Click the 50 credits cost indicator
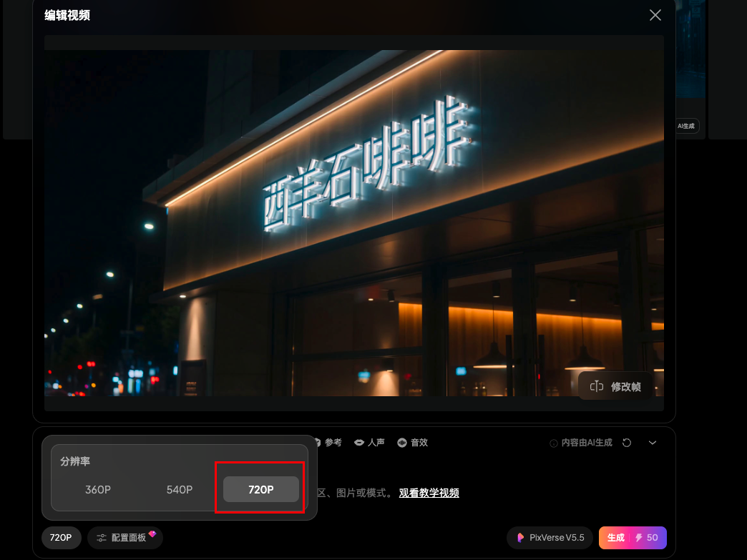Viewport: 747px width, 560px height. (649, 537)
